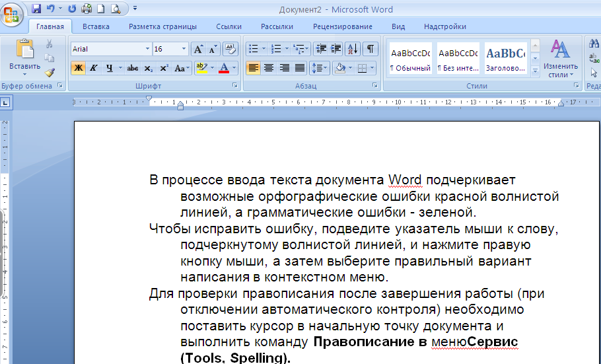Screen dimensions: 601x364
Task: Justify the paragraph text
Action: pos(299,68)
